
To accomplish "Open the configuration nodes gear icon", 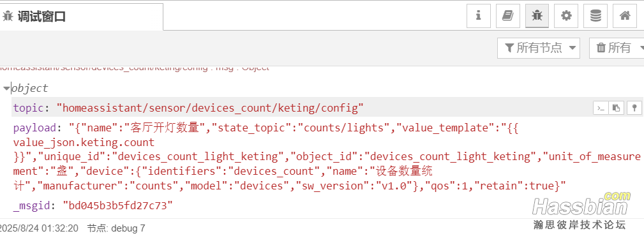I will point(566,16).
